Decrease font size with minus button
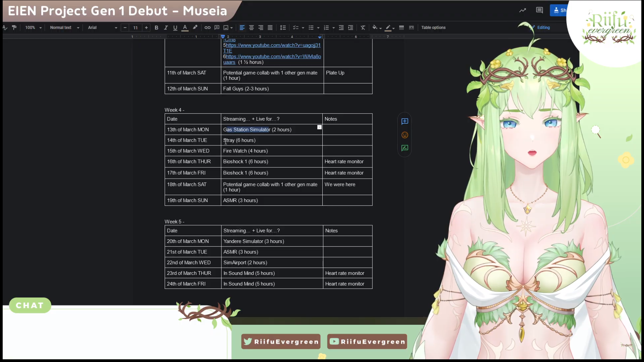644x362 pixels. click(125, 27)
